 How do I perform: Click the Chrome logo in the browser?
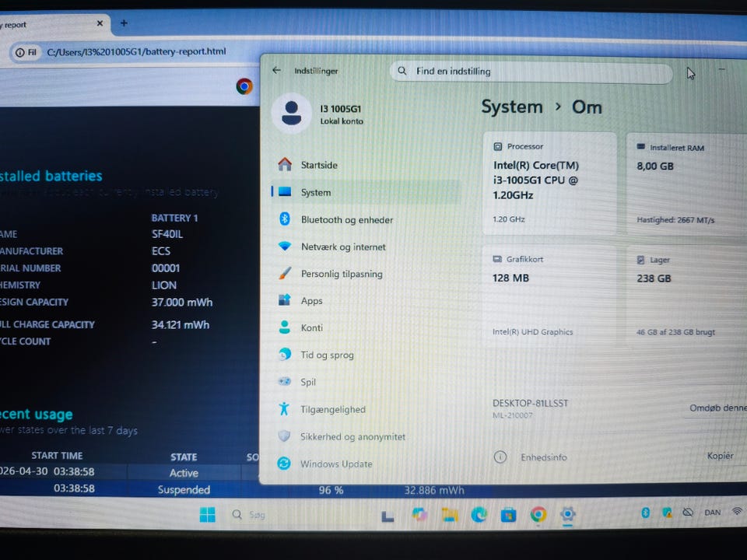(244, 86)
